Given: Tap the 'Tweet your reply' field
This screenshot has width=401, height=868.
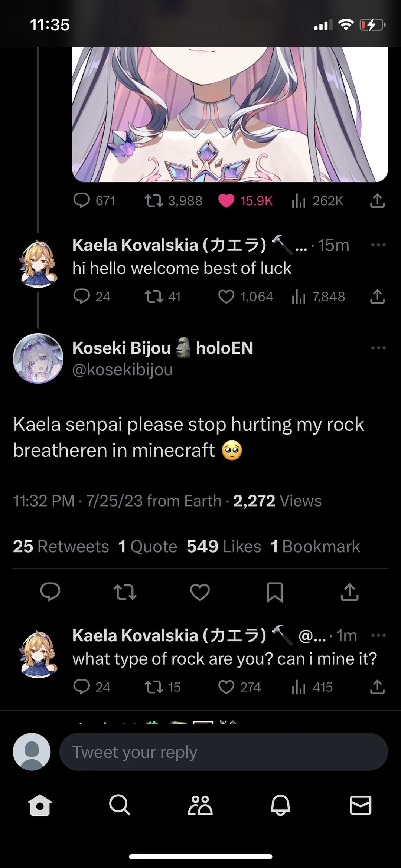Looking at the screenshot, I should 223,751.
